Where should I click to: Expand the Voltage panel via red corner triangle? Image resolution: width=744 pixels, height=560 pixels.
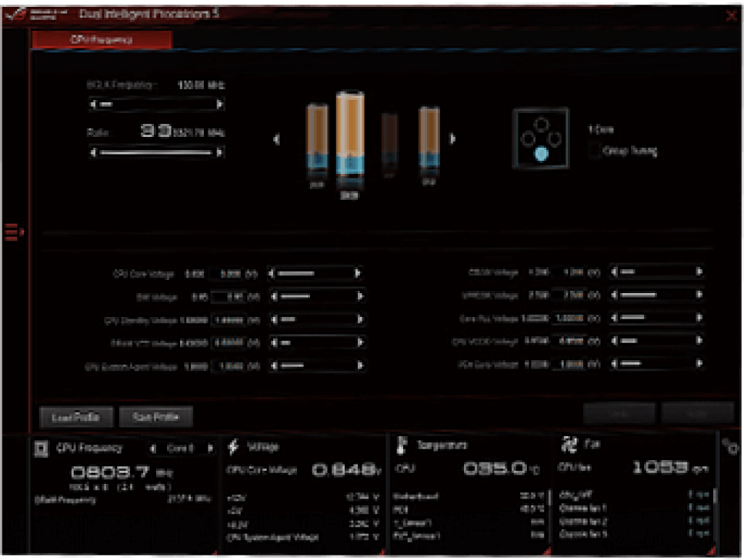coord(382,552)
